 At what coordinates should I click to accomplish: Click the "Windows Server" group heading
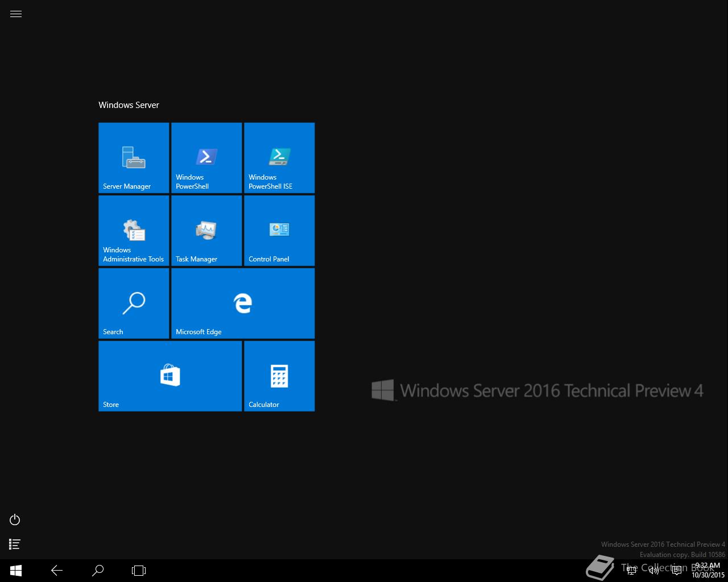click(x=129, y=105)
